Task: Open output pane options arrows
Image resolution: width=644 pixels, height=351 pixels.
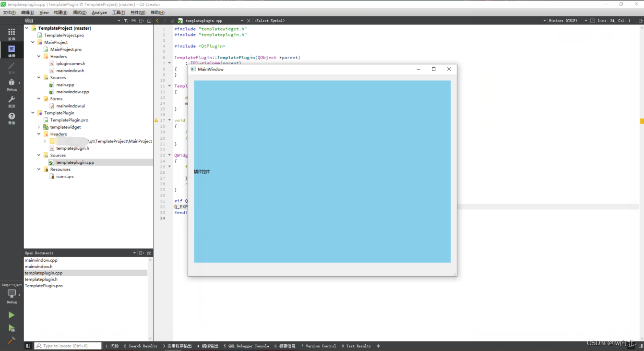Action: click(x=378, y=346)
